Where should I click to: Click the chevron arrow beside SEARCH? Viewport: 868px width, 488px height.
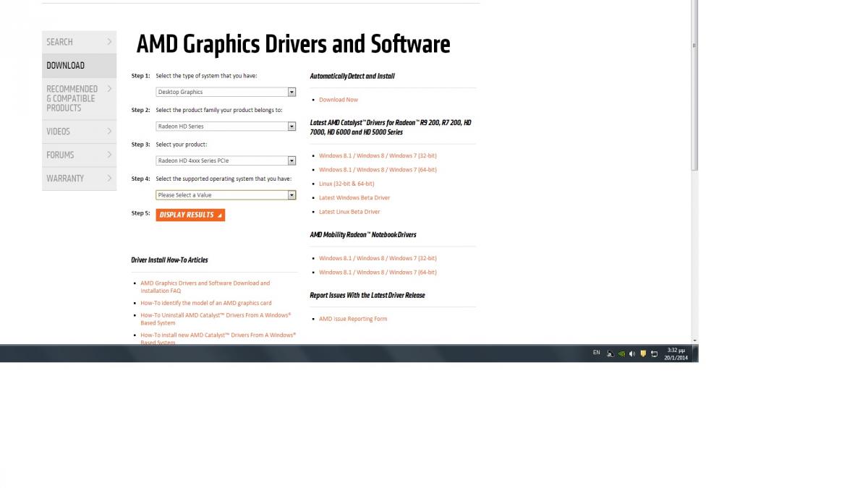pos(109,41)
